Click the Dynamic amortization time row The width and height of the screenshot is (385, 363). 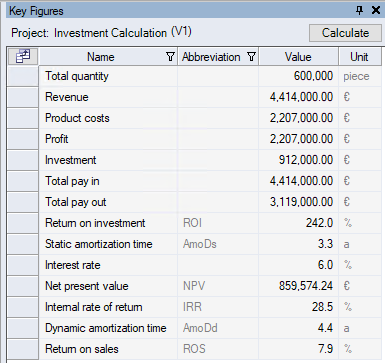click(194, 328)
